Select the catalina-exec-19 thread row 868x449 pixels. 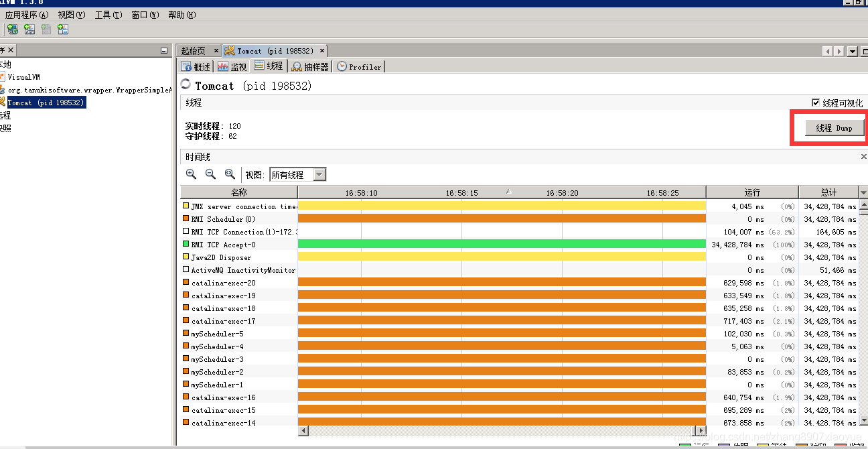click(519, 296)
